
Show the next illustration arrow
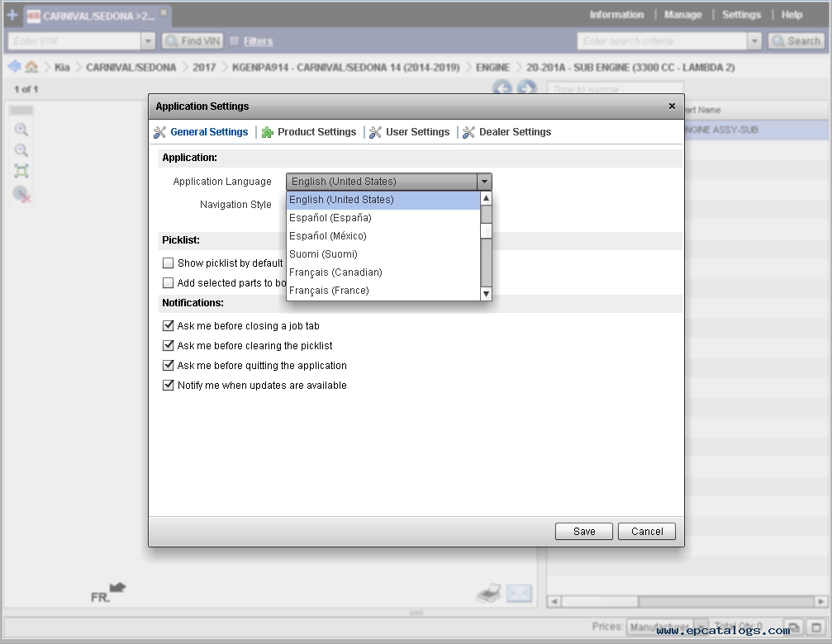(526, 88)
